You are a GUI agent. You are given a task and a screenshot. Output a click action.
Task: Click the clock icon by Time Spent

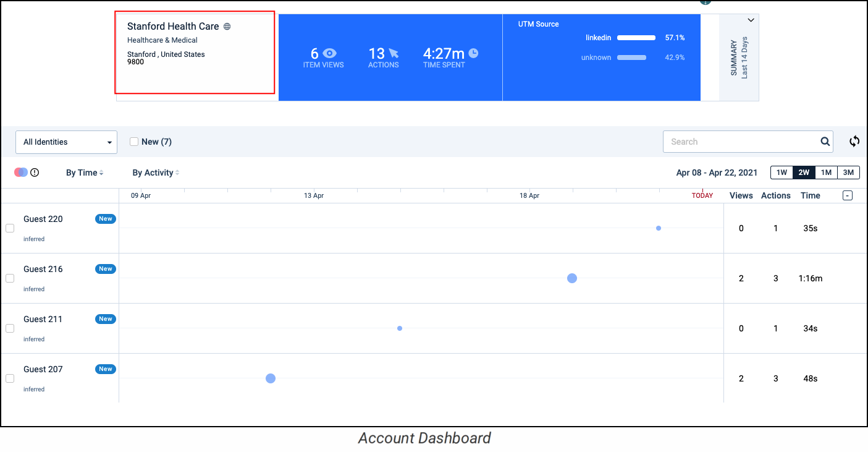[x=473, y=53]
